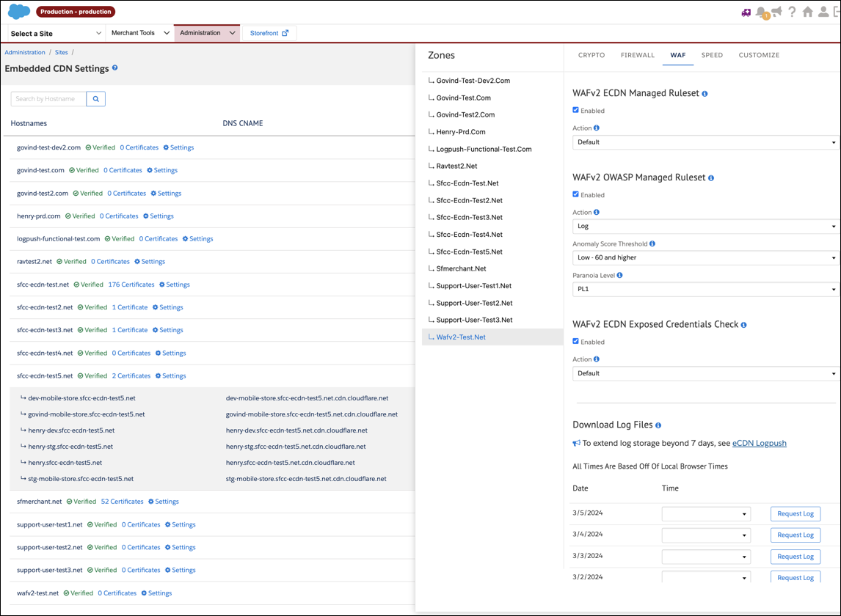The image size is (841, 616).
Task: Click info icon beside Anomaly Score Threshold
Action: [652, 243]
